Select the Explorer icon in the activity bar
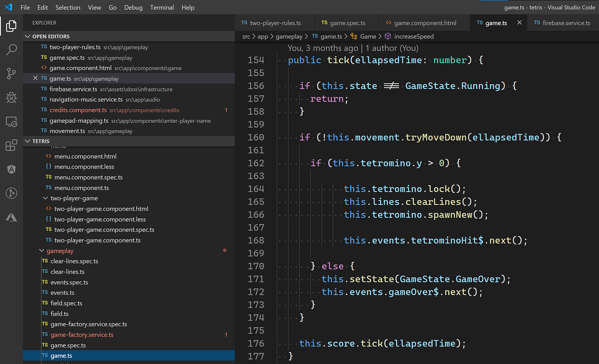Viewport: 599px width, 364px height. coord(11,26)
